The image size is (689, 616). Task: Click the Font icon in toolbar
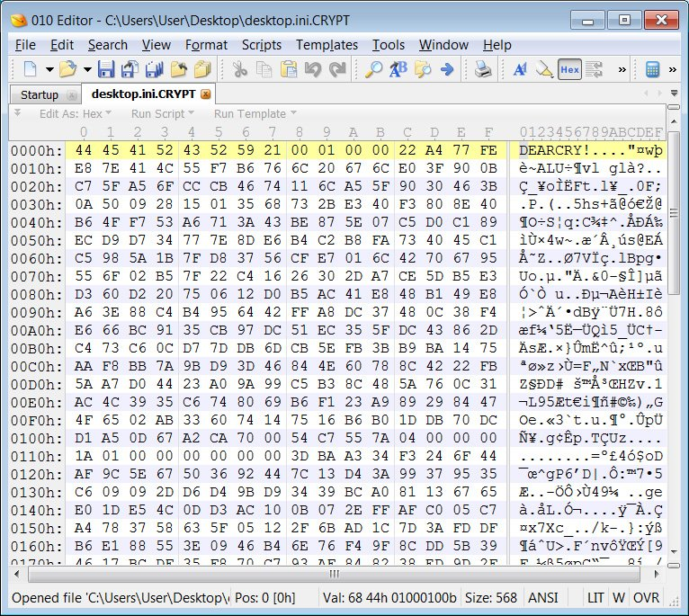click(x=520, y=69)
